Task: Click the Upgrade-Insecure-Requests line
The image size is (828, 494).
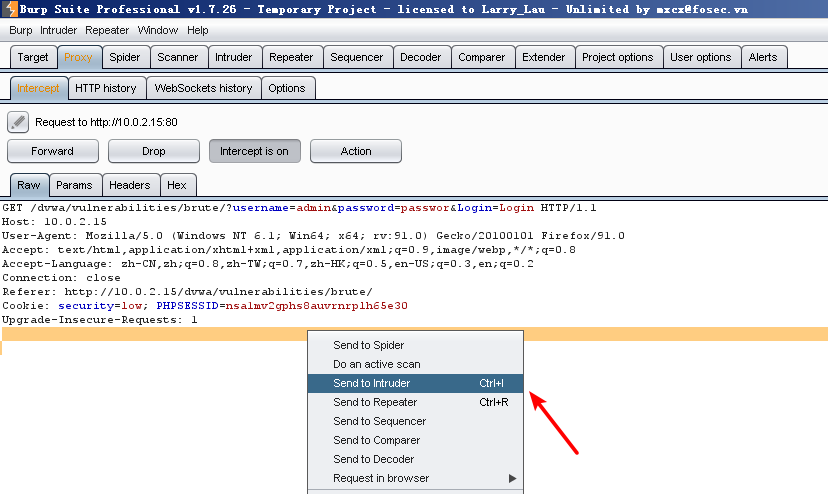Action: [x=100, y=320]
